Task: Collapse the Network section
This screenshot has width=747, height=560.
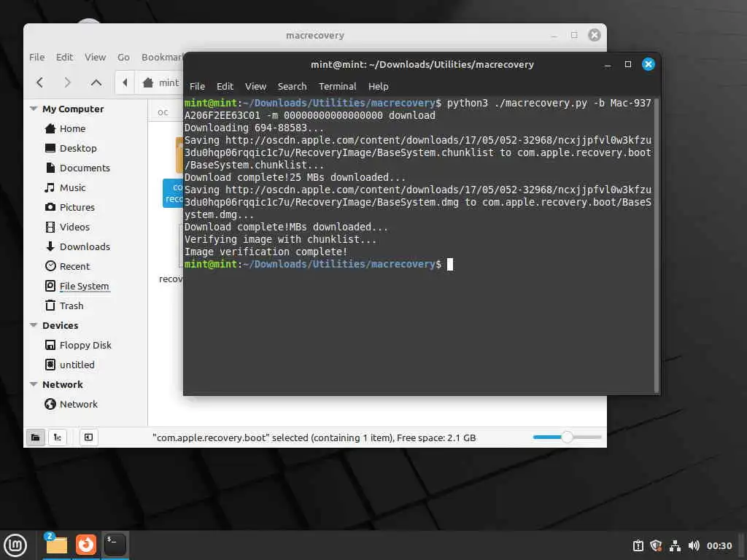Action: tap(34, 384)
